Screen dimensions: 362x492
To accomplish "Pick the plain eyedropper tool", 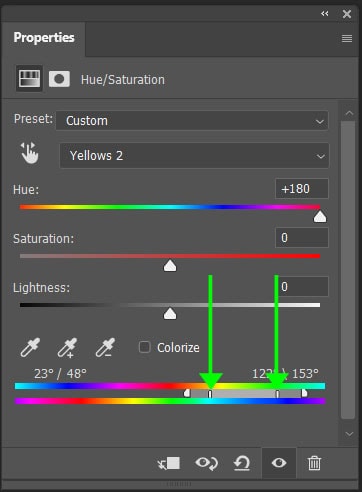I will click(30, 348).
